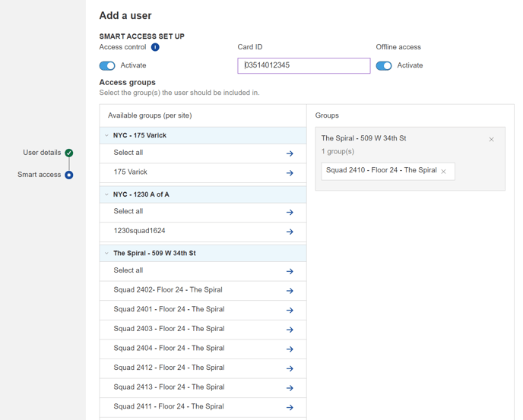Collapse the NYC - 1230 A of A section

(106, 194)
